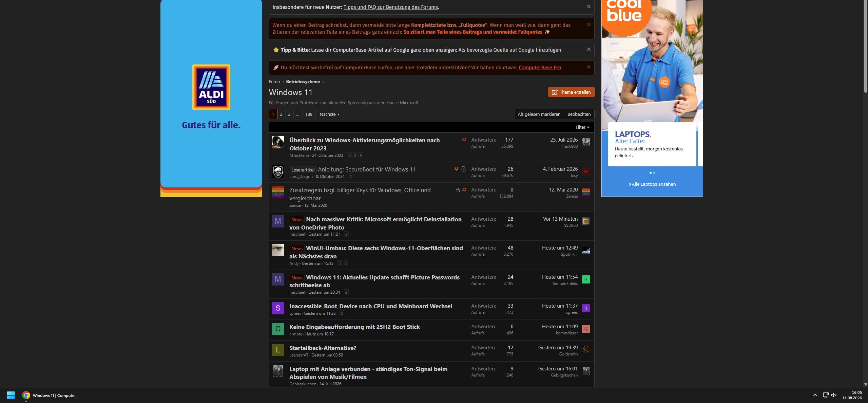This screenshot has width=868, height=403.
Task: Go to page 3 of the forum
Action: click(x=289, y=114)
